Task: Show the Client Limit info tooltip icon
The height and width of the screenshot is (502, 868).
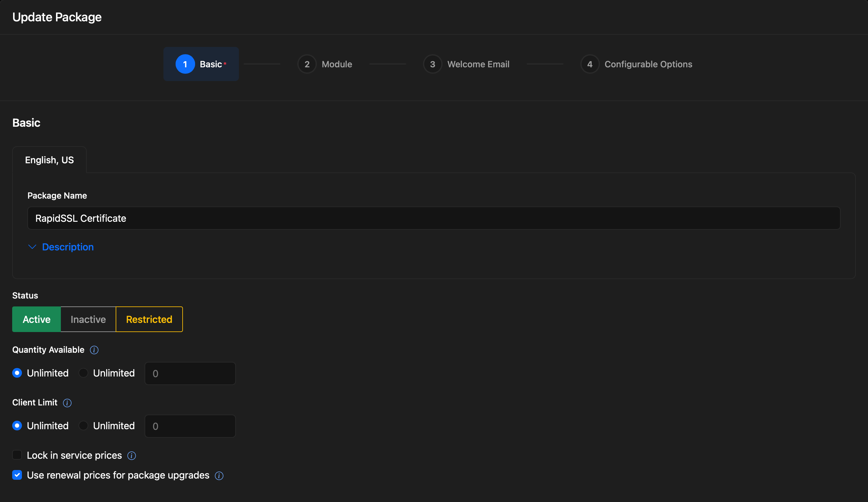Action: coord(67,403)
